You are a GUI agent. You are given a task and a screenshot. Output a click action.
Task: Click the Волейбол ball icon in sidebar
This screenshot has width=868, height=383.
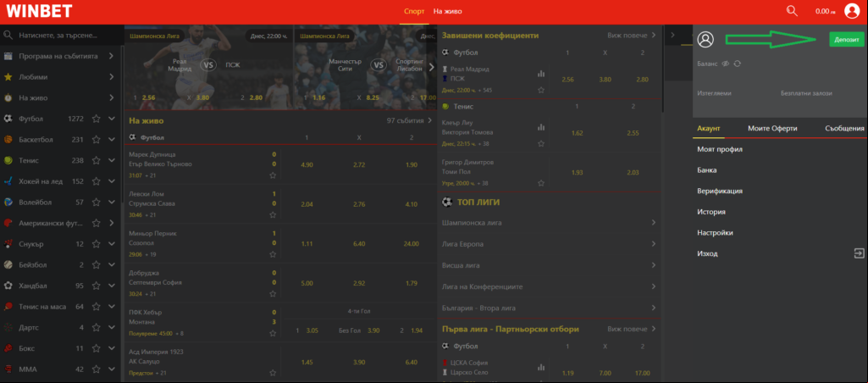[x=8, y=203]
